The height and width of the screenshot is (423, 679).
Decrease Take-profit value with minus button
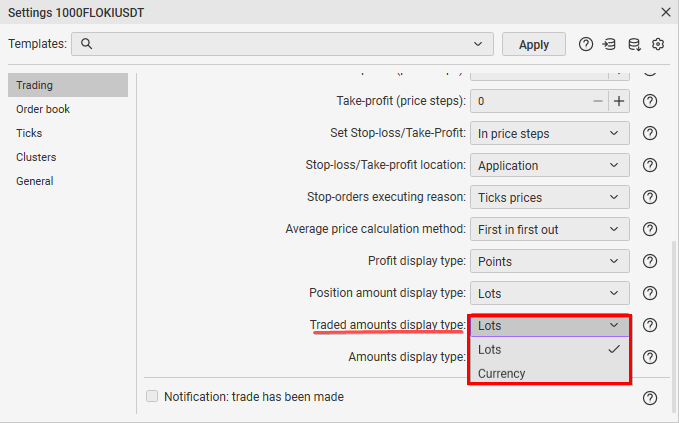[x=598, y=101]
